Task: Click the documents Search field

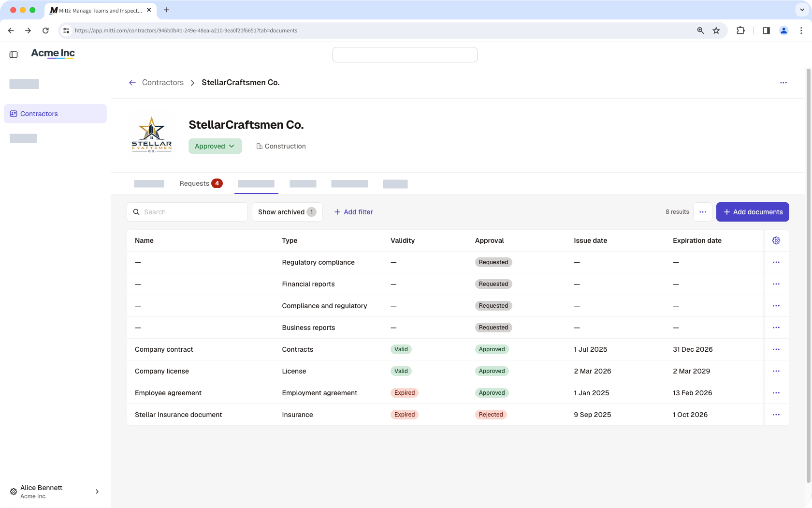Action: 187,212
